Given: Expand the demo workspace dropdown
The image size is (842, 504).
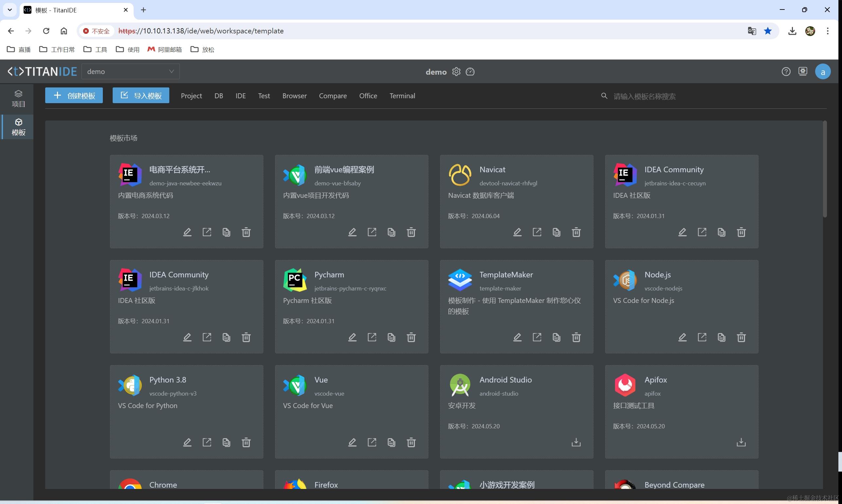Looking at the screenshot, I should click(131, 71).
